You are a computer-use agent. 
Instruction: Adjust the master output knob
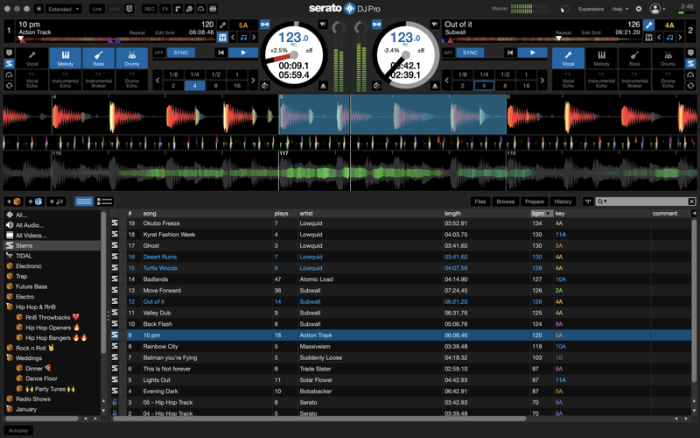[565, 9]
